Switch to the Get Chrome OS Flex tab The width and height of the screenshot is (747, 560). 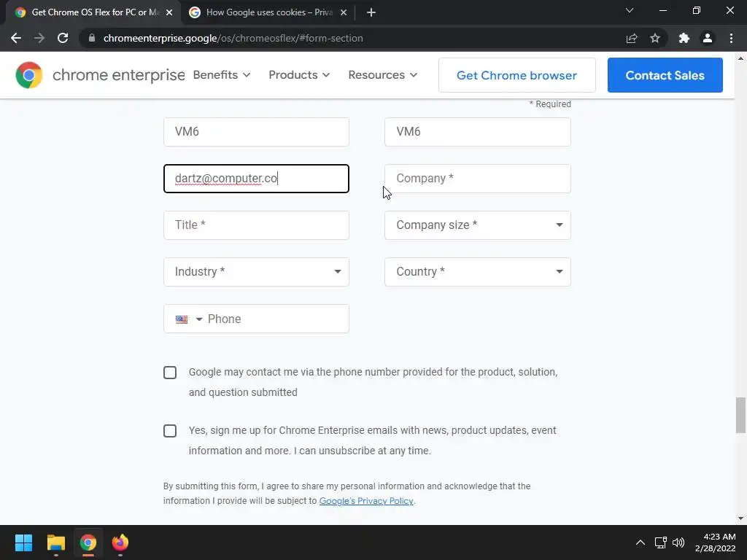tap(94, 12)
